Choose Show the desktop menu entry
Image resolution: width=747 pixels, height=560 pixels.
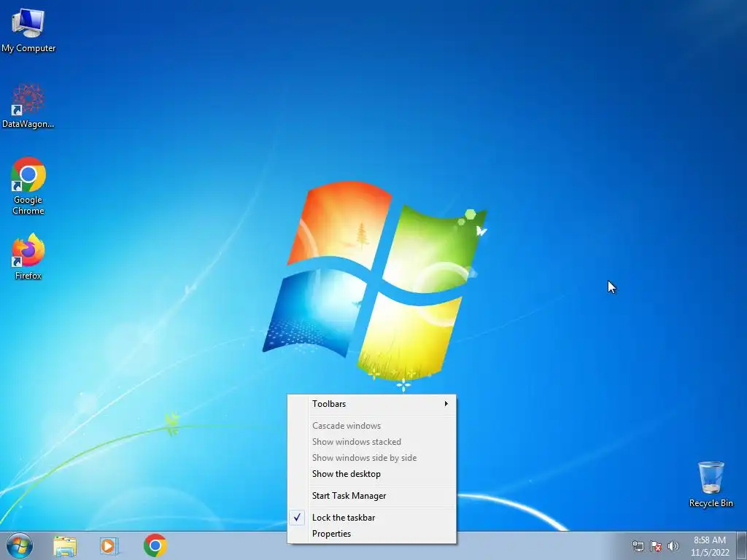click(x=371, y=474)
